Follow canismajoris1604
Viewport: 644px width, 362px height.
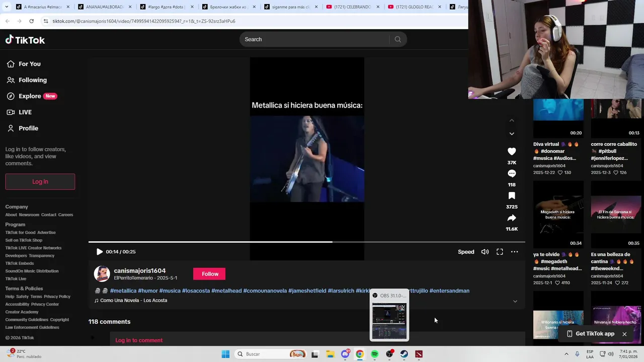pyautogui.click(x=210, y=274)
